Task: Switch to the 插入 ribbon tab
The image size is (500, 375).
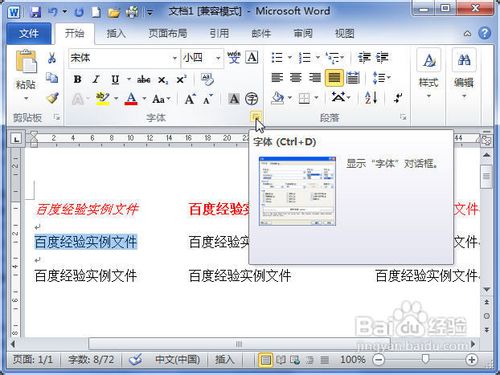Action: (116, 33)
